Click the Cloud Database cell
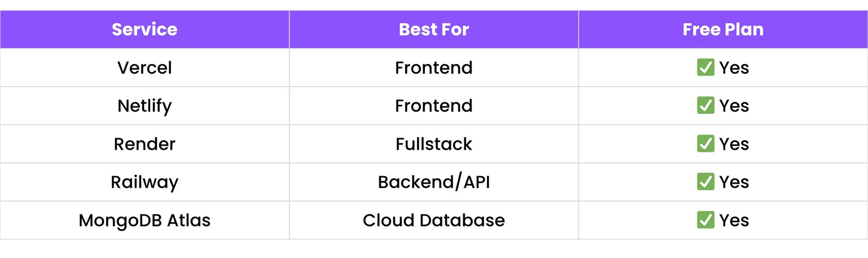Viewport: 868px width, 258px height. pos(433,220)
